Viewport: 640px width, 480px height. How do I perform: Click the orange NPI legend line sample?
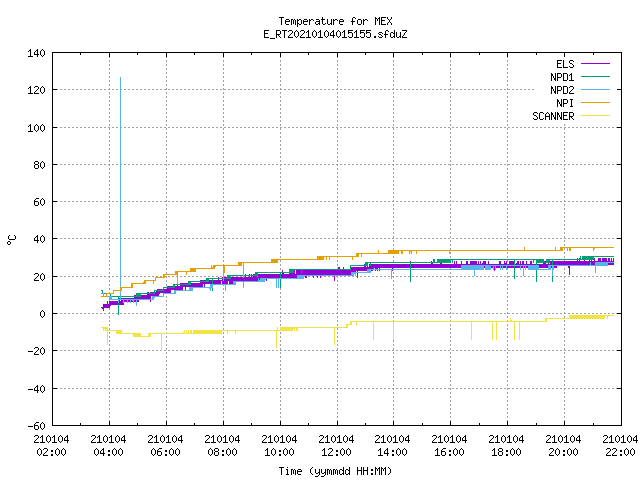pyautogui.click(x=595, y=102)
